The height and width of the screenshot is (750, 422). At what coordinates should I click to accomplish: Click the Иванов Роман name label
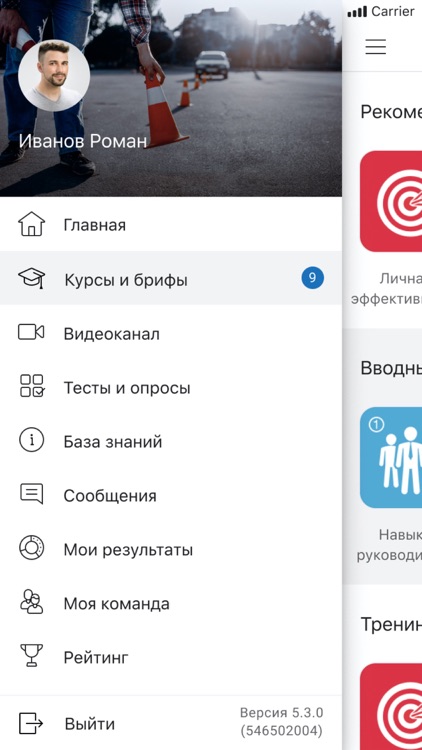click(x=83, y=141)
